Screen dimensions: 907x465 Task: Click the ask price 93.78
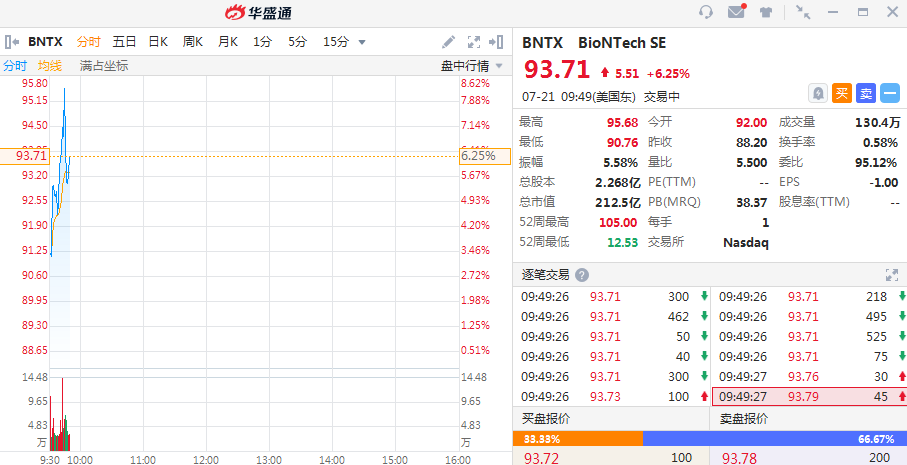tap(739, 459)
